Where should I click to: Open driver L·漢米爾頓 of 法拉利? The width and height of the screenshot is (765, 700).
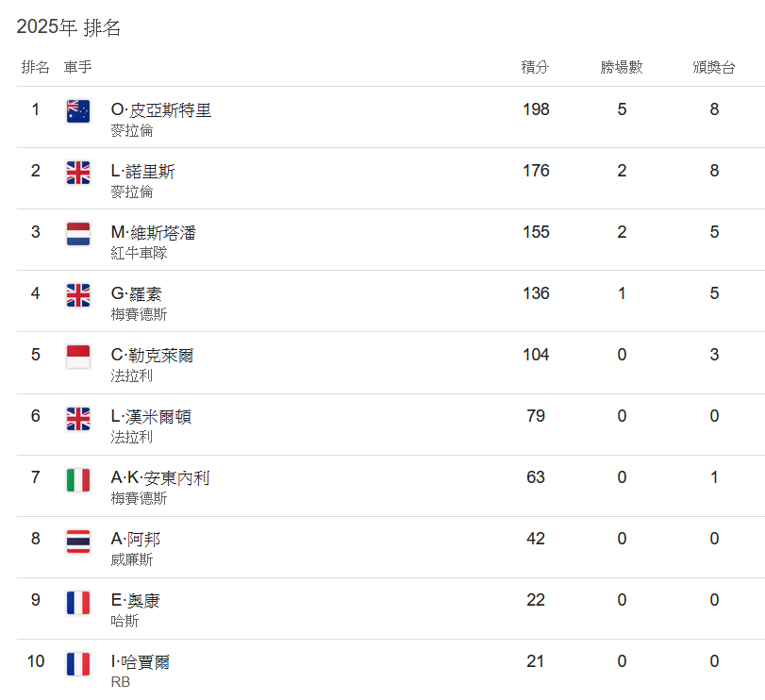point(151,417)
